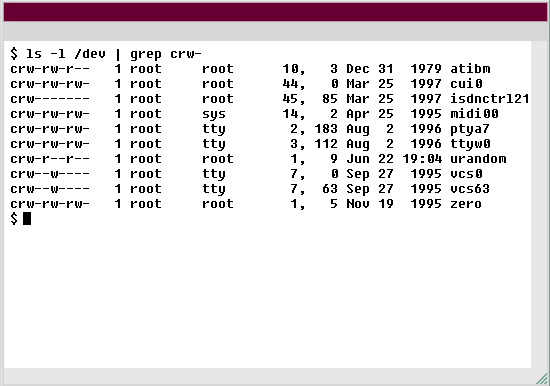
Task: Select the filename 'vcs0'
Action: [x=466, y=174]
